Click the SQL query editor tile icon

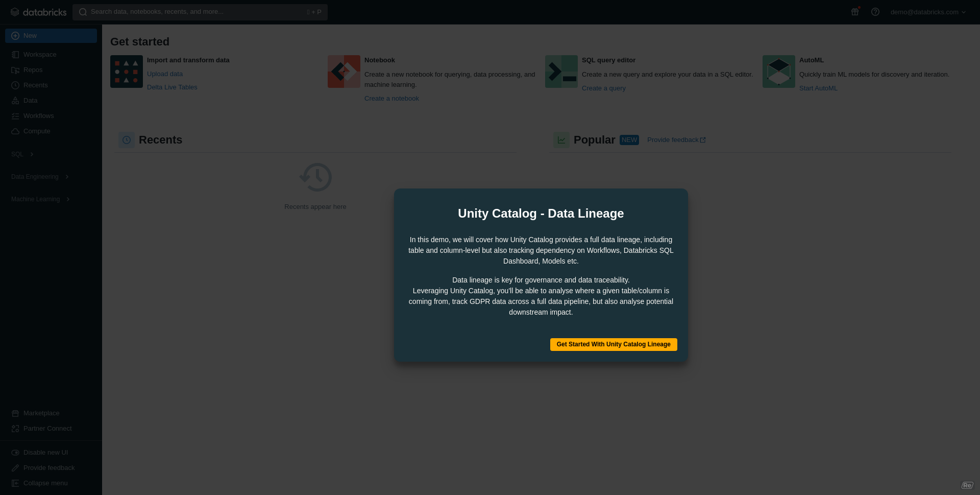coord(561,72)
